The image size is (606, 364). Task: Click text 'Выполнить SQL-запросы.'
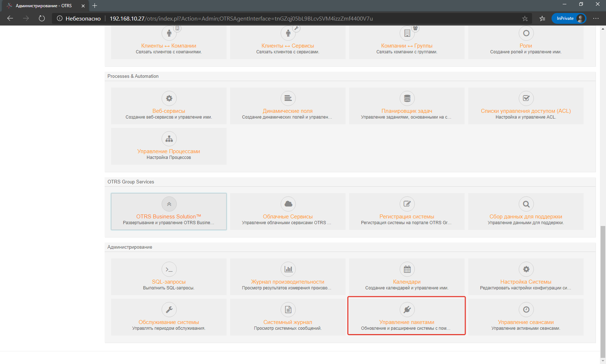pyautogui.click(x=169, y=288)
